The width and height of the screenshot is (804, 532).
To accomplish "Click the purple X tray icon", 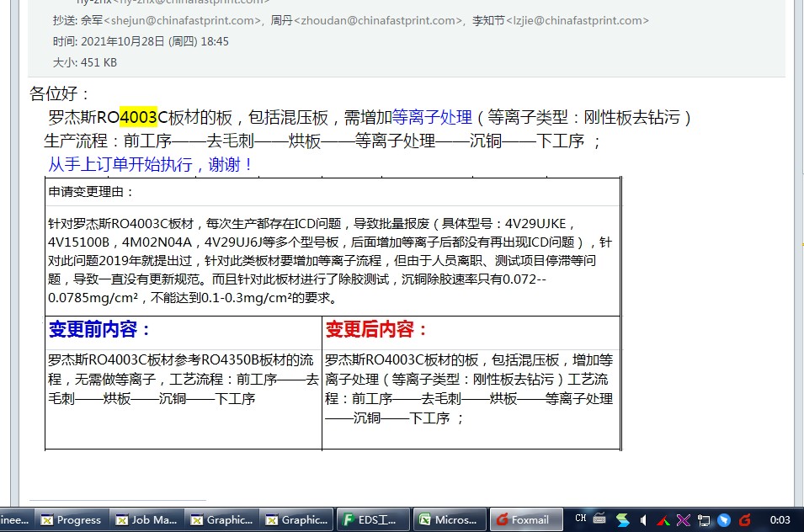I will point(684,521).
